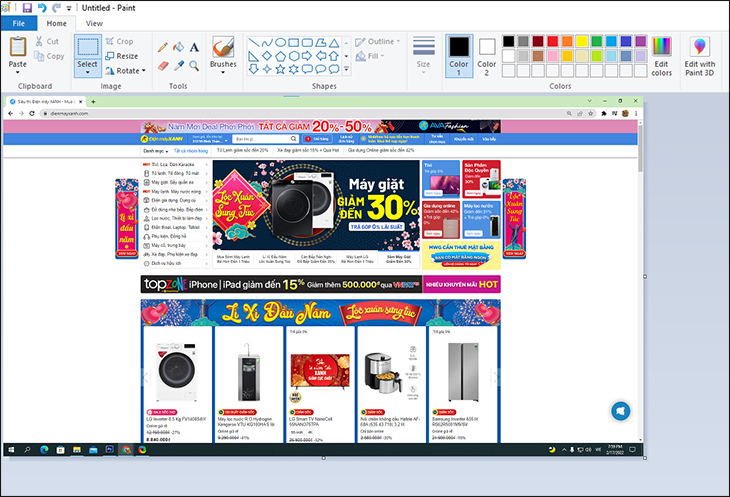Activate Color 2 background button
The image size is (730, 497).
(x=487, y=55)
